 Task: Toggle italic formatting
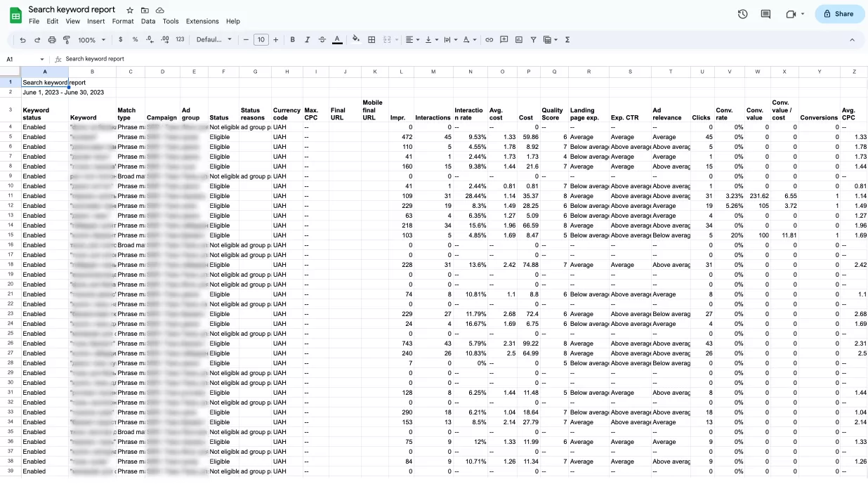click(x=307, y=40)
